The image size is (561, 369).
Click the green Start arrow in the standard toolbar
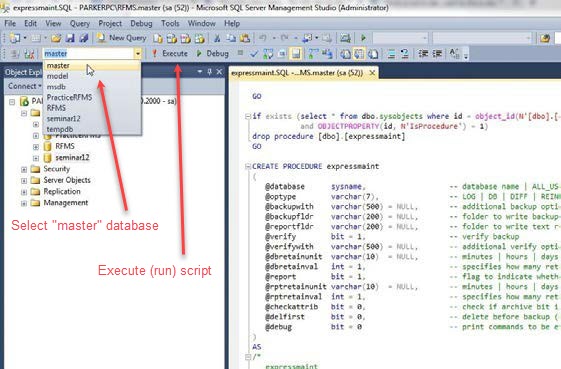click(364, 38)
